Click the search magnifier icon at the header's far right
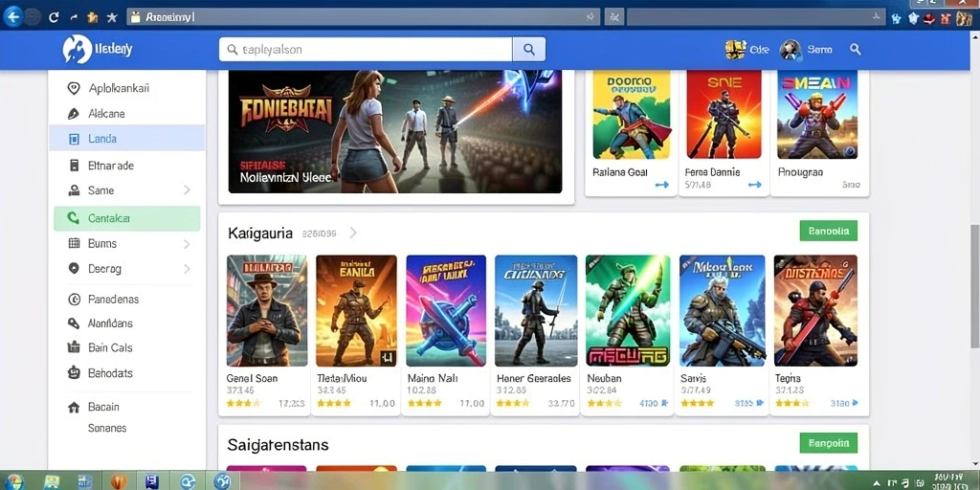This screenshot has height=490, width=980. point(855,50)
